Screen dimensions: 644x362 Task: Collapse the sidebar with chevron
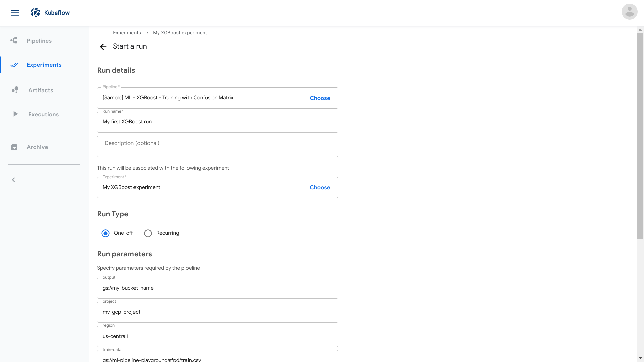[14, 180]
